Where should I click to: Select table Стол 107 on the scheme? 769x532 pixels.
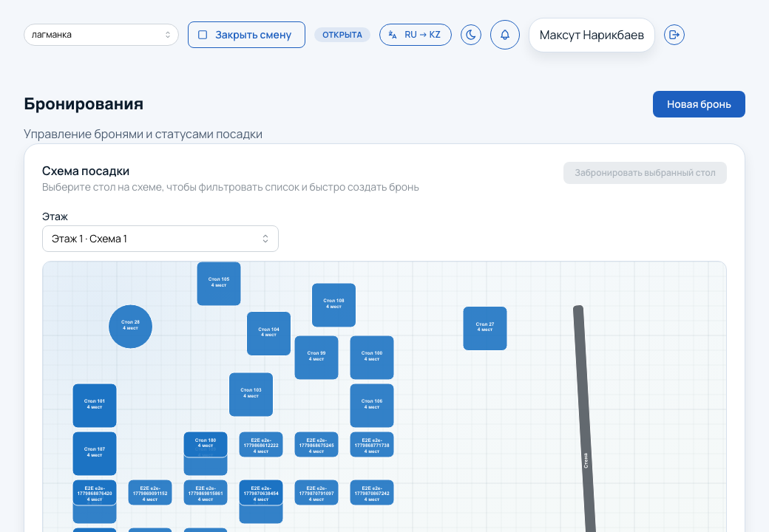click(x=95, y=454)
